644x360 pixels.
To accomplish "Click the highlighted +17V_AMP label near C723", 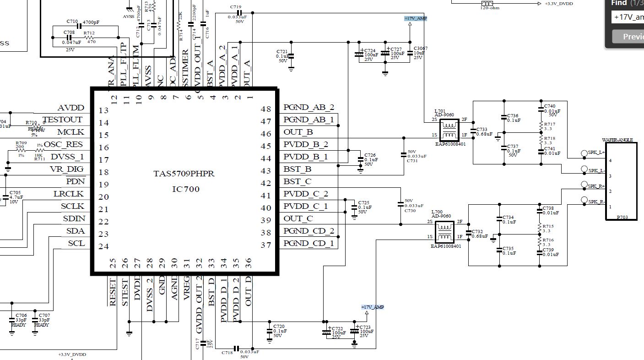I will pos(373,307).
